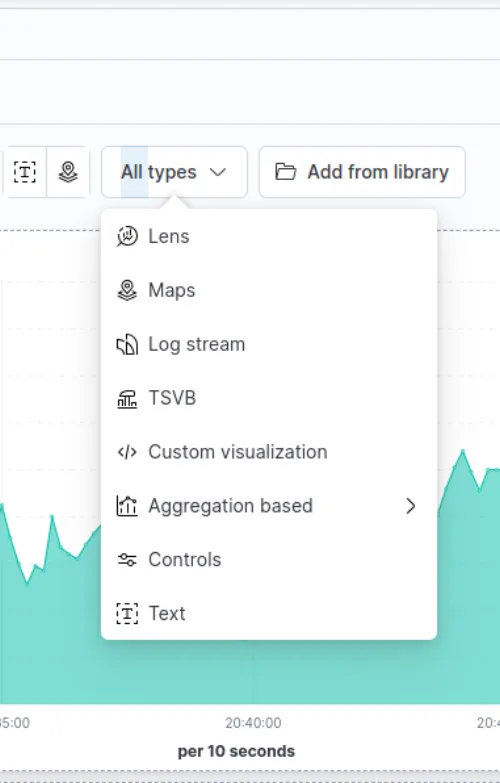Click the folder icon on Add from library
The height and width of the screenshot is (783, 500).
pos(286,172)
